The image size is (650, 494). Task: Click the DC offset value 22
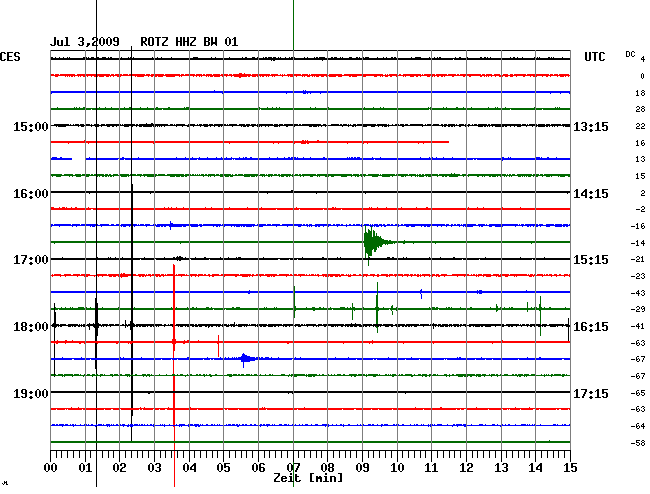click(640, 126)
